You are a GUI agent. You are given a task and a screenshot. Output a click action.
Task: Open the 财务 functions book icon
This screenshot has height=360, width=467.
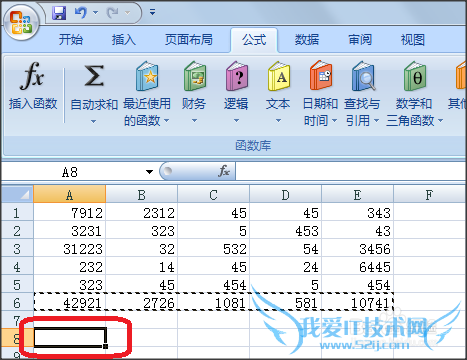pos(195,76)
